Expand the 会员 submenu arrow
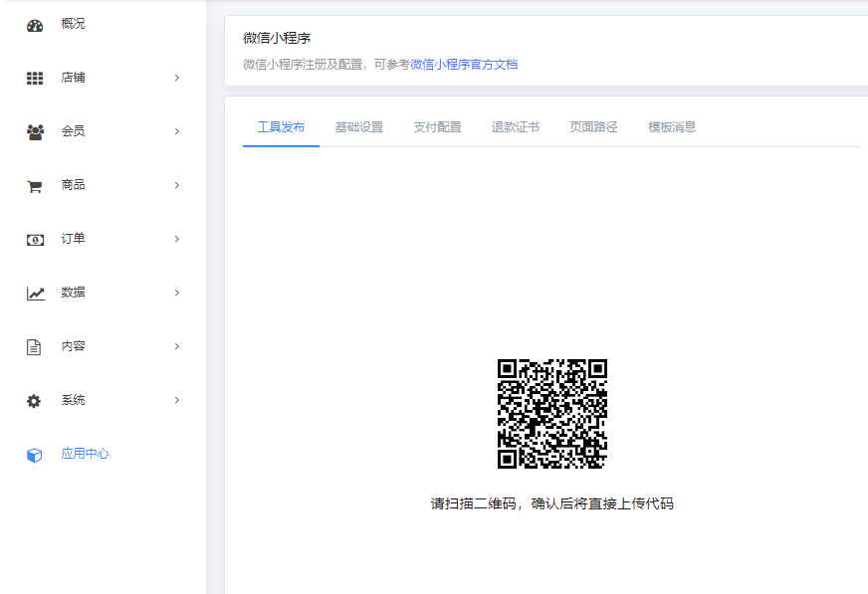 click(x=177, y=131)
